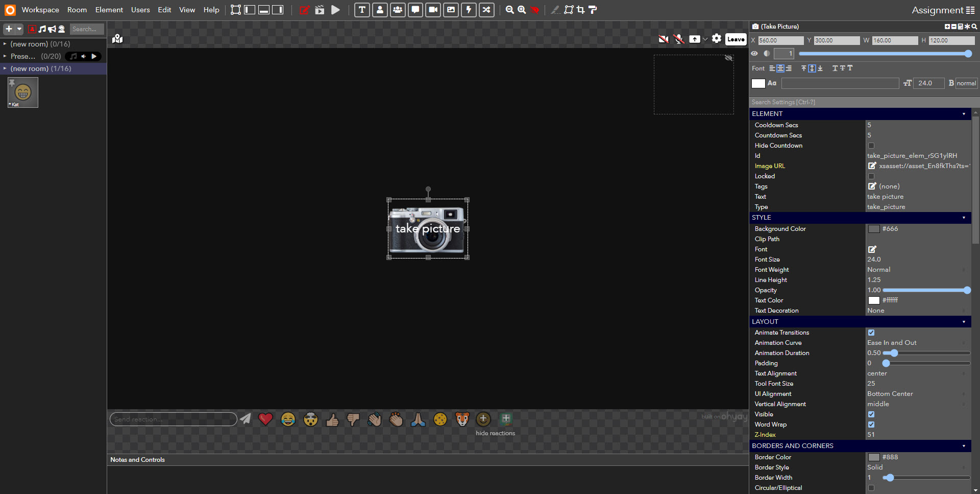Click the Text element tool in toolbar

[362, 10]
